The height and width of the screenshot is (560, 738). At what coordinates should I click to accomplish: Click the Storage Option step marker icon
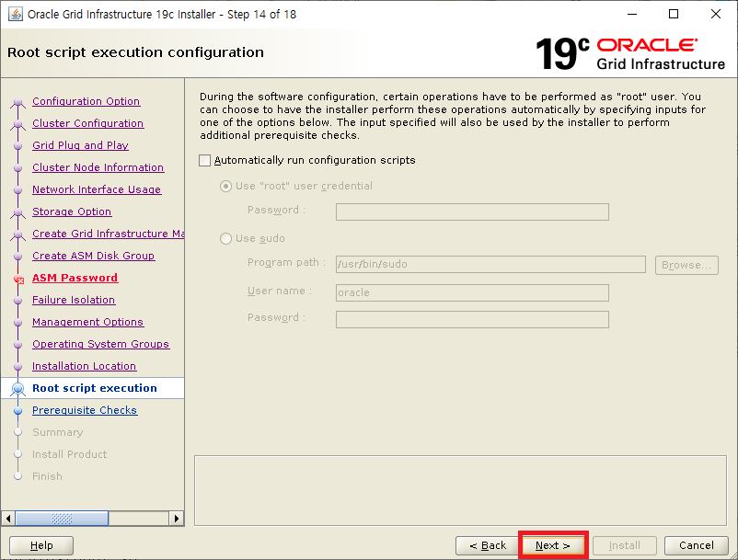pyautogui.click(x=17, y=212)
